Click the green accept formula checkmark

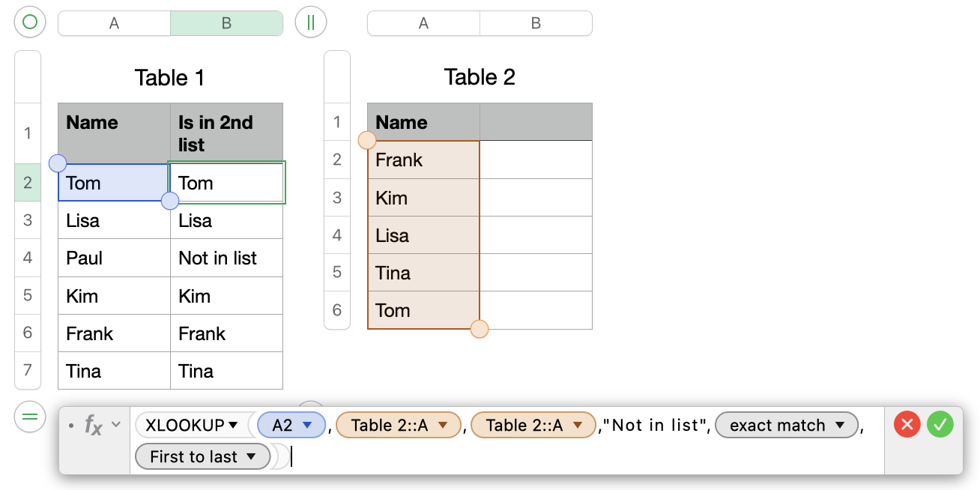940,425
